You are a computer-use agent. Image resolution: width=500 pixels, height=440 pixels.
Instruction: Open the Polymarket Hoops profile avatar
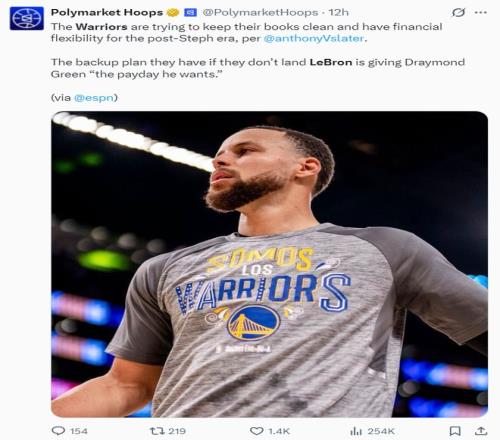click(x=27, y=19)
